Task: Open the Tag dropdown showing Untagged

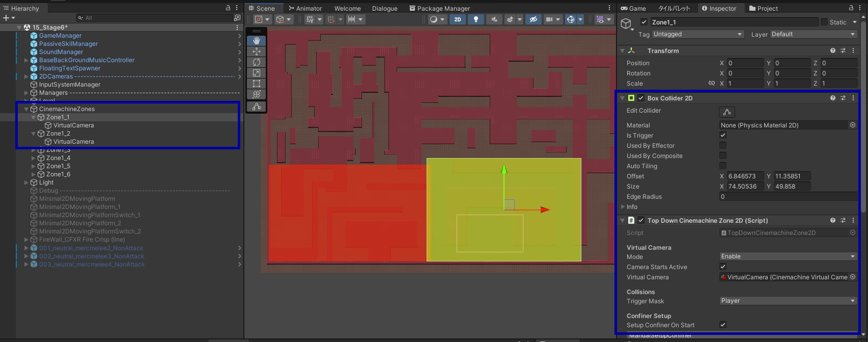Action: pos(697,34)
